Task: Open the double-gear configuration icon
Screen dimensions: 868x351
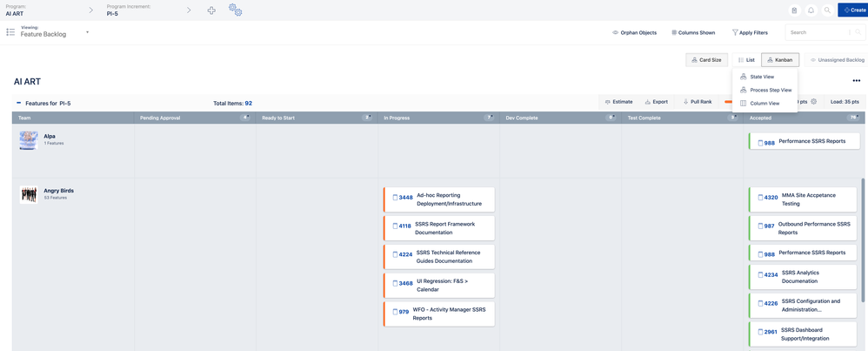Action: click(236, 10)
